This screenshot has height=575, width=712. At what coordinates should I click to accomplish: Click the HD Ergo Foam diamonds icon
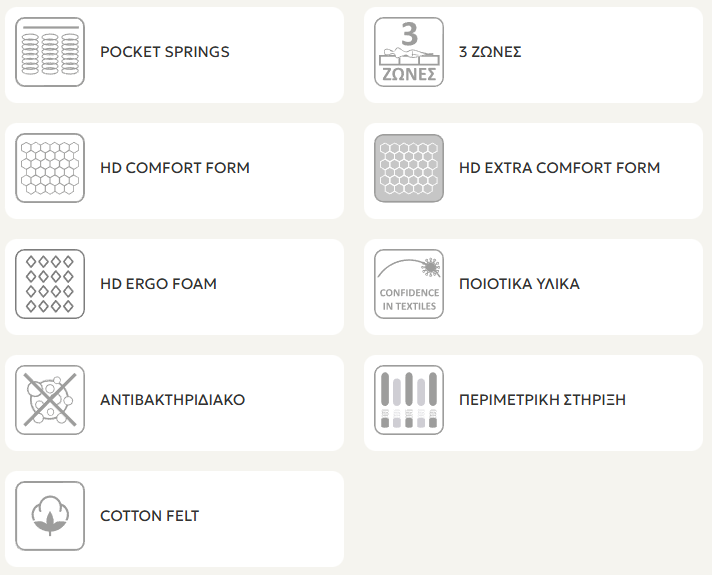coord(50,284)
